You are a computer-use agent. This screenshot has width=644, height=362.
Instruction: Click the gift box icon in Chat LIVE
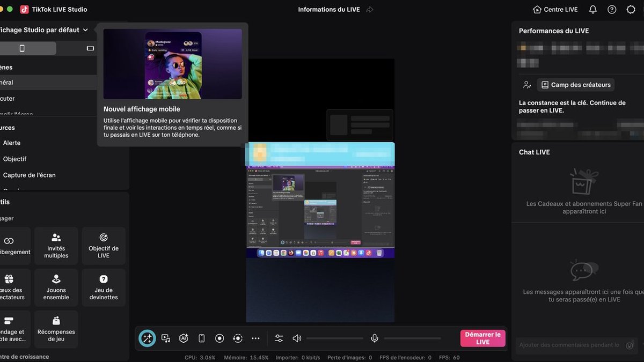584,181
